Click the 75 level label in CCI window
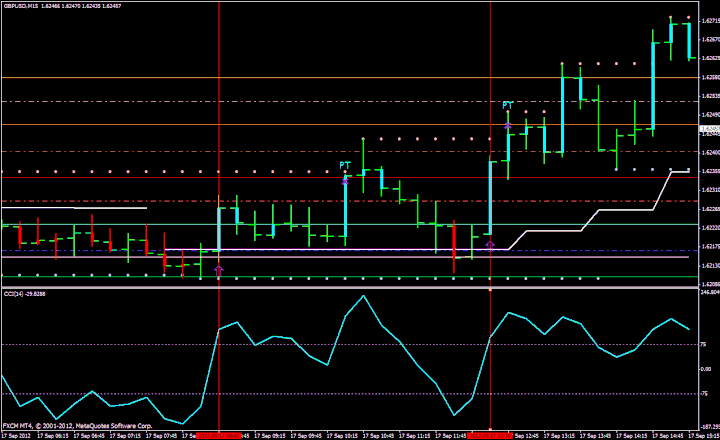This screenshot has height=440, width=720. coord(703,344)
